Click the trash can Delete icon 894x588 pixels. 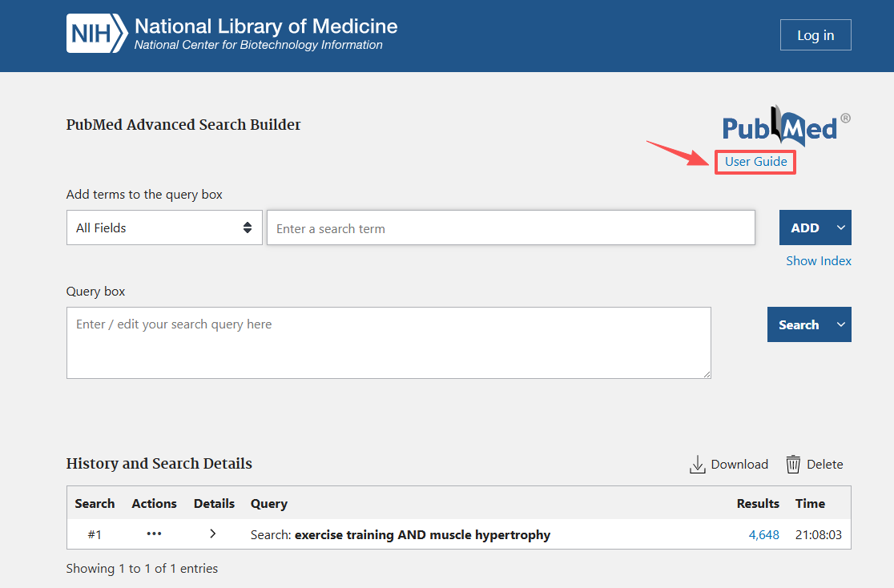coord(793,465)
